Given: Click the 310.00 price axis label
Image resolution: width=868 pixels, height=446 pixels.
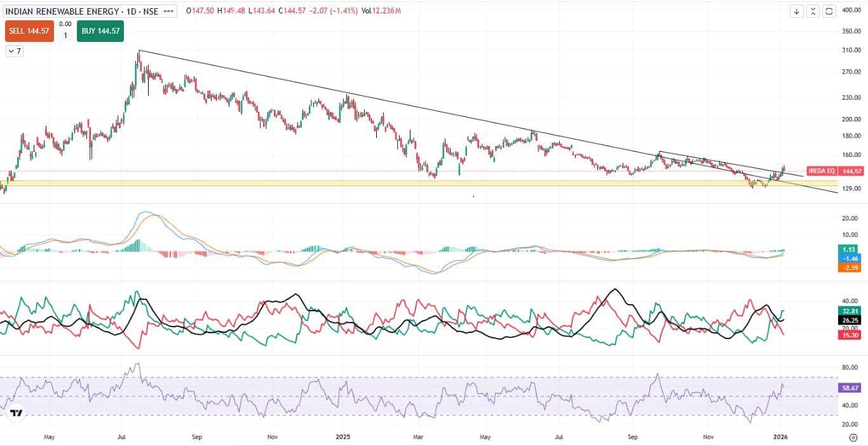Looking at the screenshot, I should coord(851,50).
